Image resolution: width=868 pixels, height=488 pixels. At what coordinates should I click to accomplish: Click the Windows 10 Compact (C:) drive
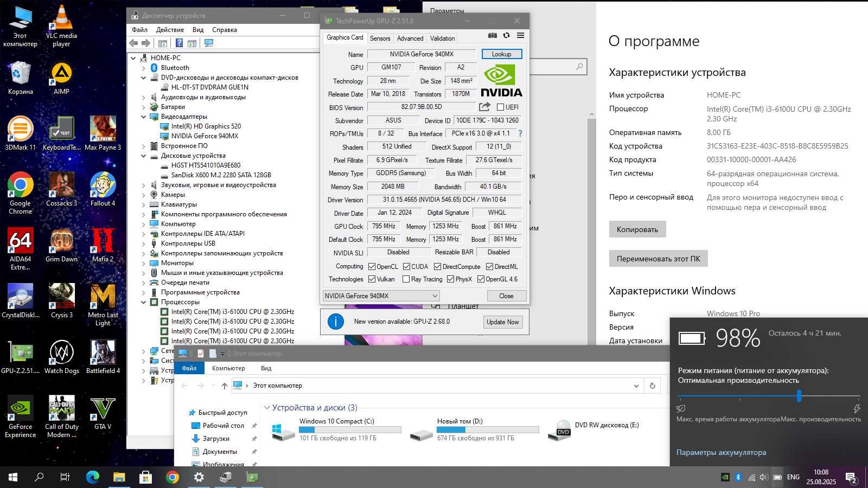pyautogui.click(x=336, y=429)
